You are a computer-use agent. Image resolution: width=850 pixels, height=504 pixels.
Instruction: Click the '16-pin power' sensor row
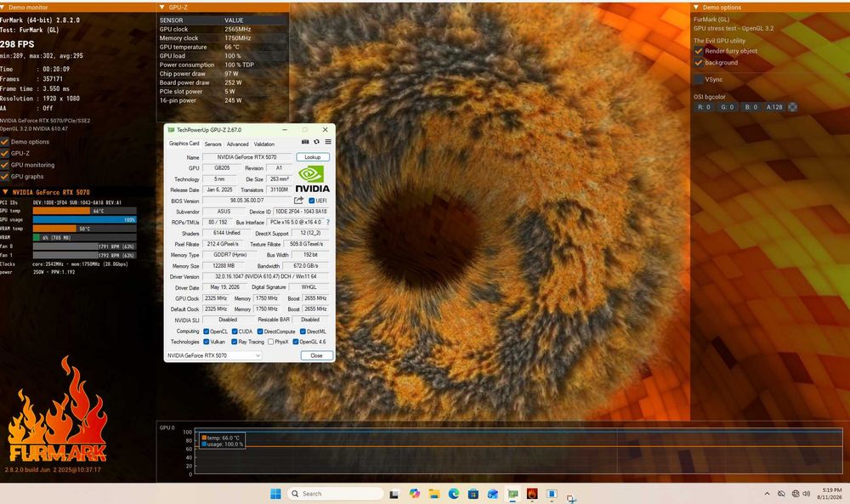(x=222, y=101)
